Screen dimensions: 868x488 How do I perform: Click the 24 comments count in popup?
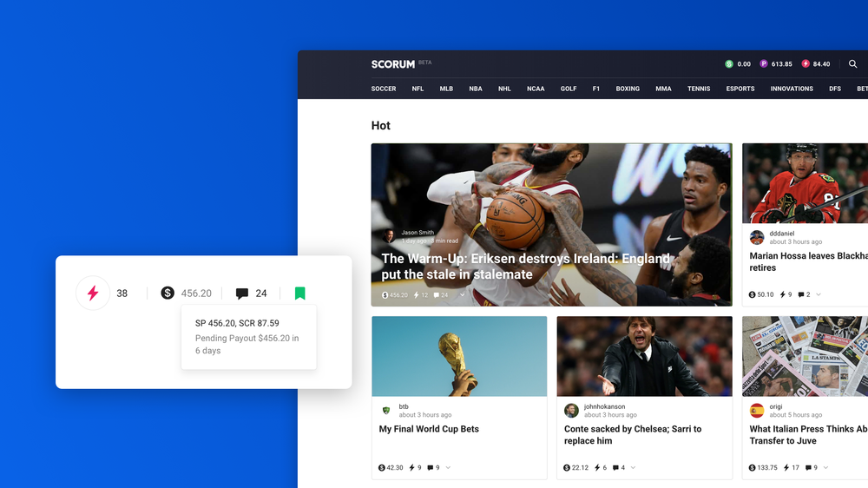click(261, 293)
